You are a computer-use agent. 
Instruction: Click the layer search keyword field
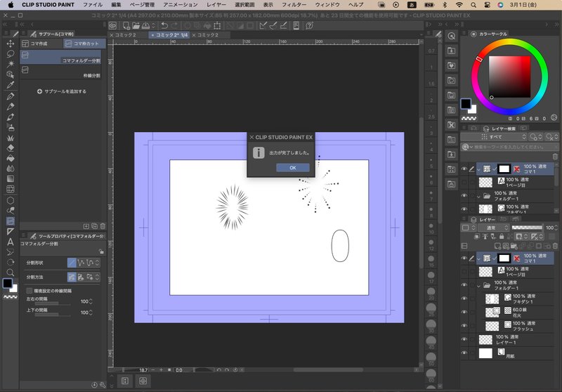(x=509, y=147)
